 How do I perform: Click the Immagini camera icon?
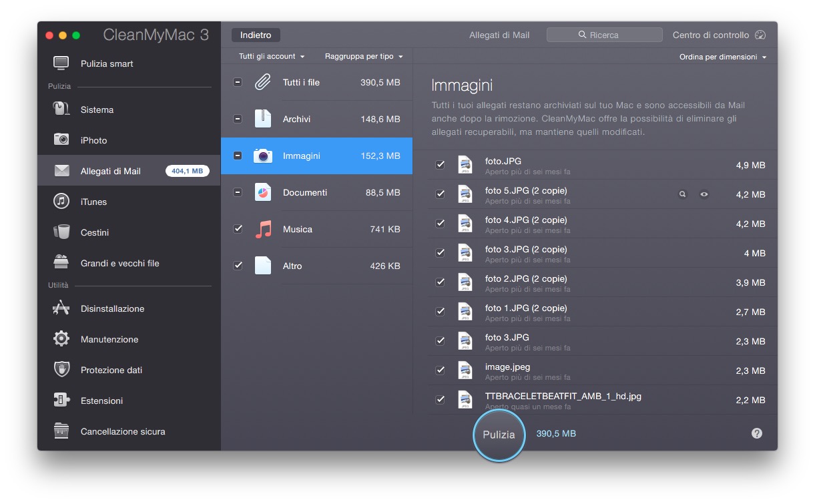263,156
